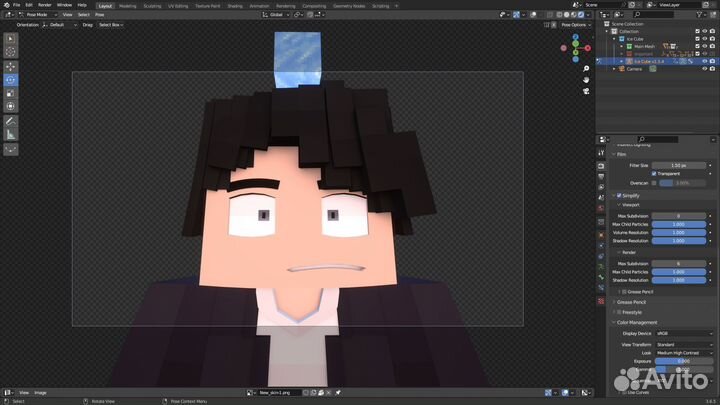Image resolution: width=720 pixels, height=405 pixels.
Task: Open the Object properties tab icon
Action: [601, 235]
